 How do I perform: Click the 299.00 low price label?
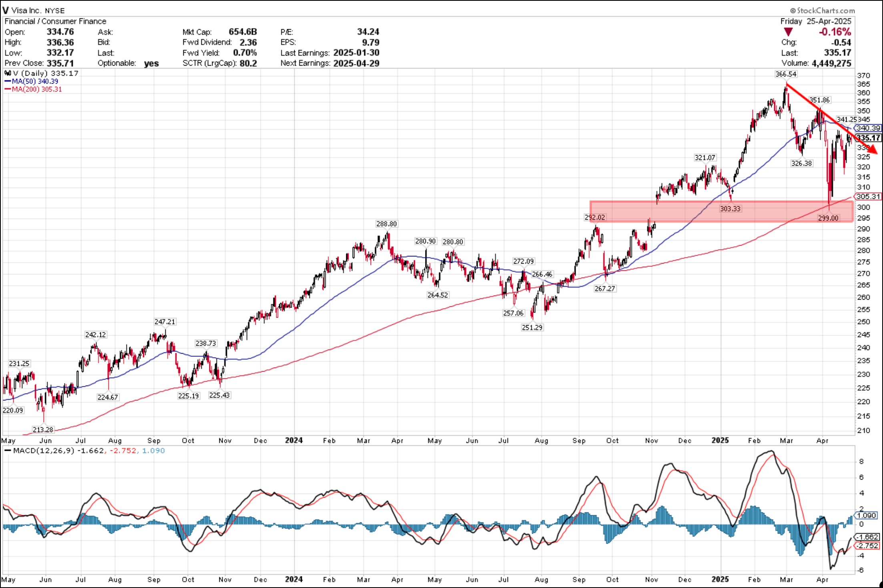pyautogui.click(x=828, y=218)
